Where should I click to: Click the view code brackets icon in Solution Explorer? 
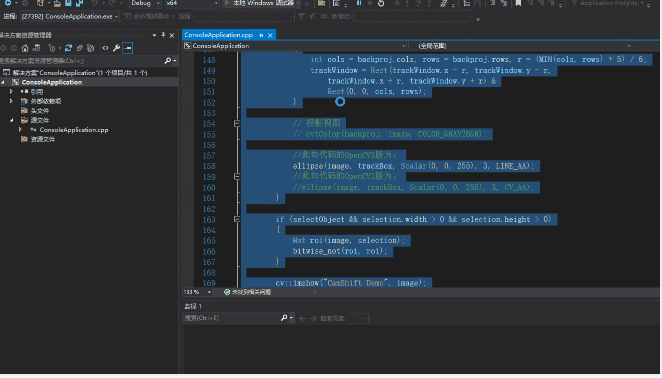tap(105, 48)
